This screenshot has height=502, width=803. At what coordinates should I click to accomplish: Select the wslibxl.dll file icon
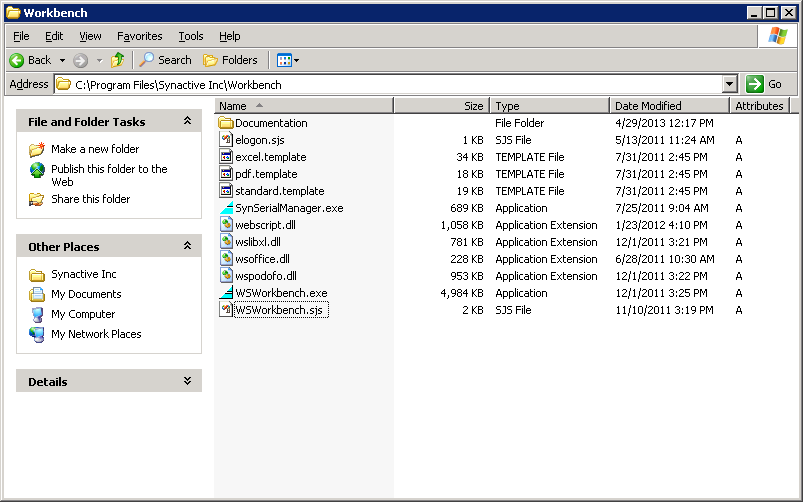click(x=226, y=242)
